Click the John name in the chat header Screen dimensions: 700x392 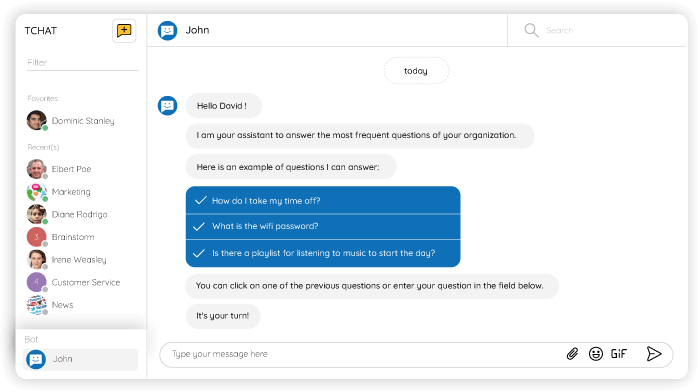[x=197, y=30]
